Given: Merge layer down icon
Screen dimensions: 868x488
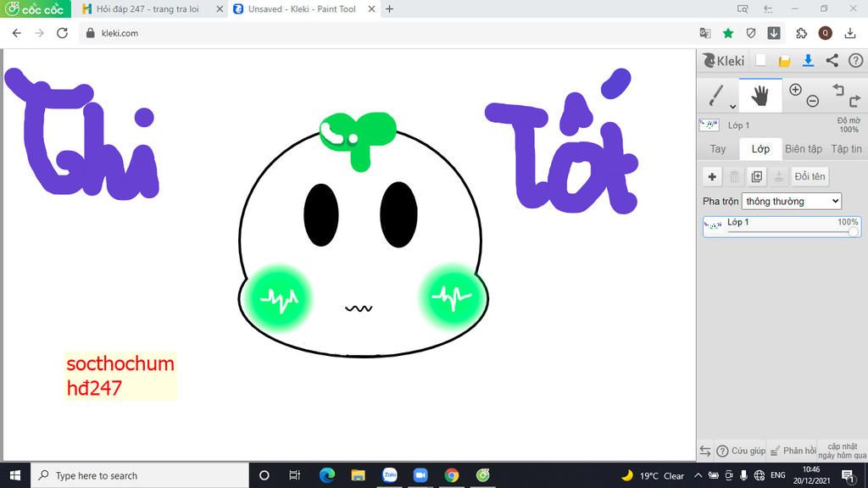Looking at the screenshot, I should (779, 176).
